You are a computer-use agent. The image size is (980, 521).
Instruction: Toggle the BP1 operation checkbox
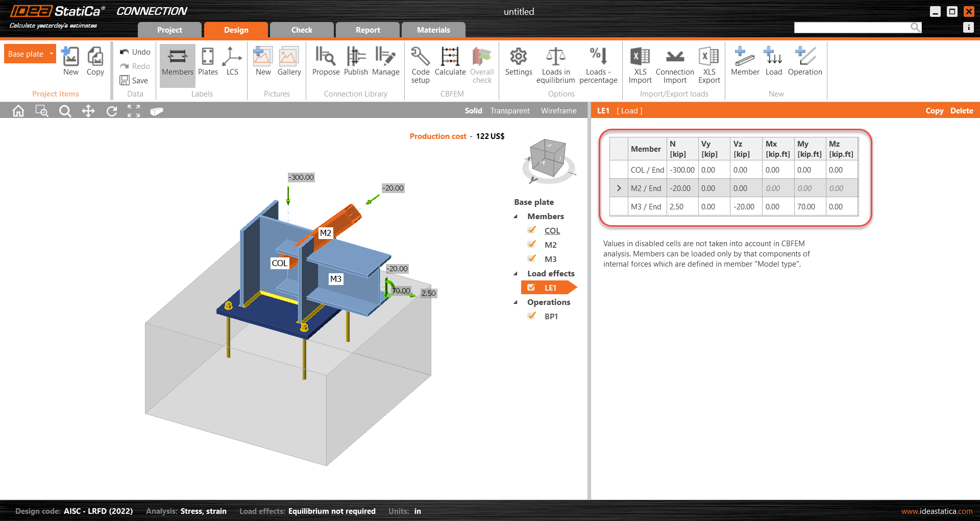tap(532, 316)
